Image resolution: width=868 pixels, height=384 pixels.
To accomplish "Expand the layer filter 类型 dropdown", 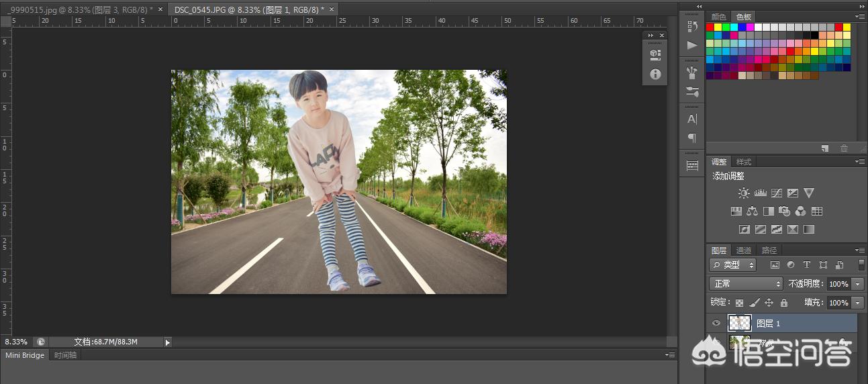I will (x=732, y=265).
